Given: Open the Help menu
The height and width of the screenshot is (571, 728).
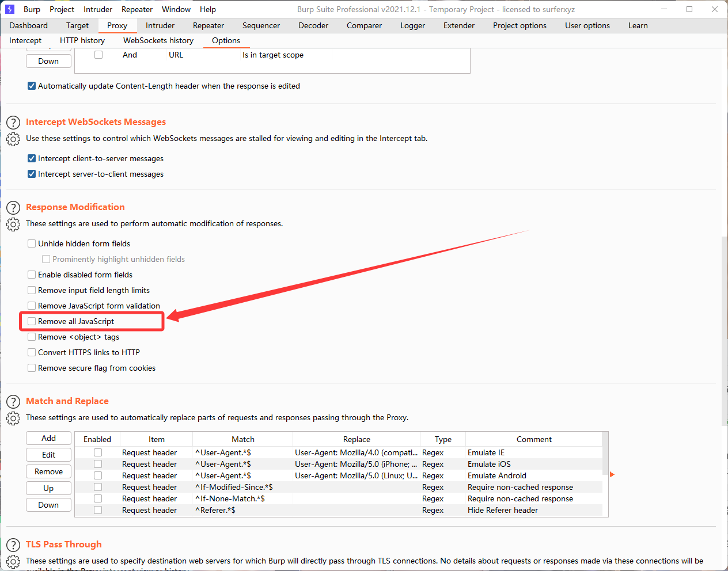Looking at the screenshot, I should 208,9.
